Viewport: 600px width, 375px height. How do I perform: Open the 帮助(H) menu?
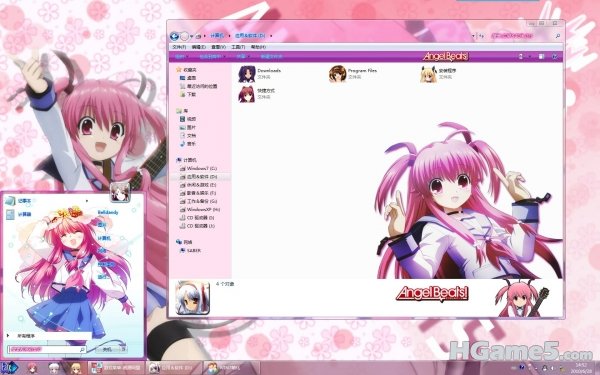tap(258, 47)
